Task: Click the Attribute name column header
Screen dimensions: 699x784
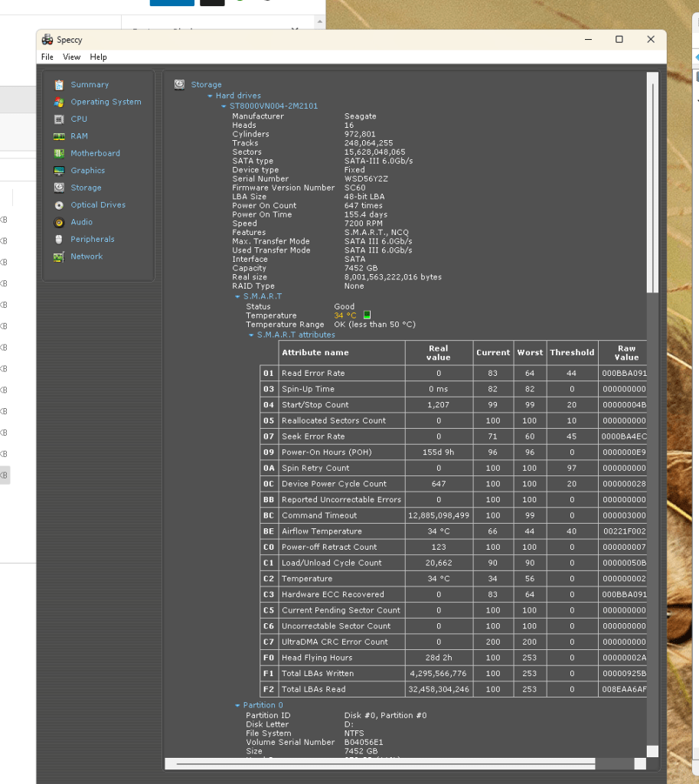Action: click(x=341, y=352)
